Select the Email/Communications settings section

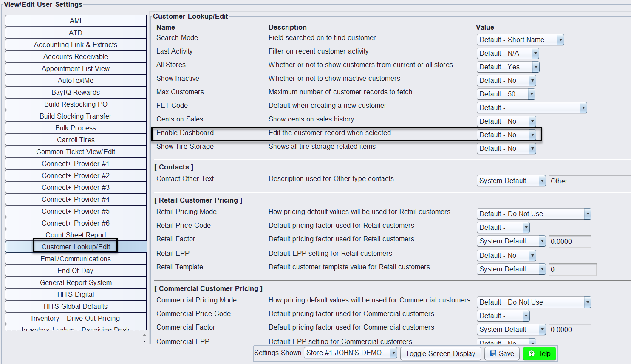[x=75, y=258]
